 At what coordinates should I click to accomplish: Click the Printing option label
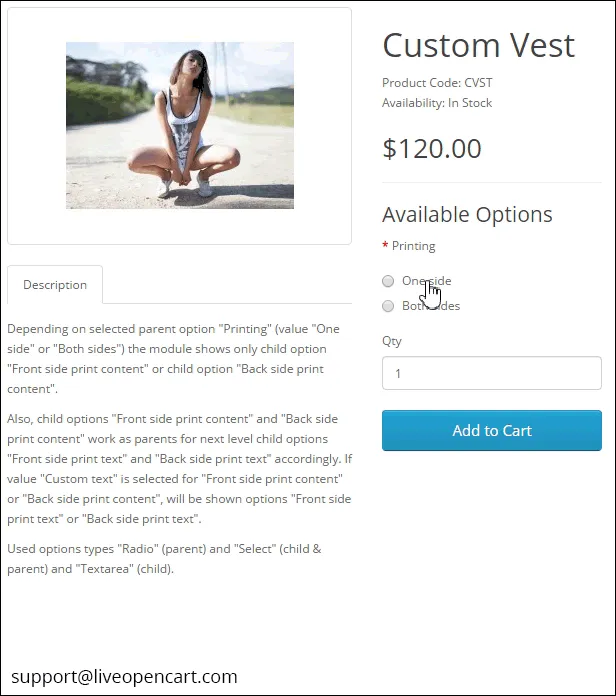(413, 246)
